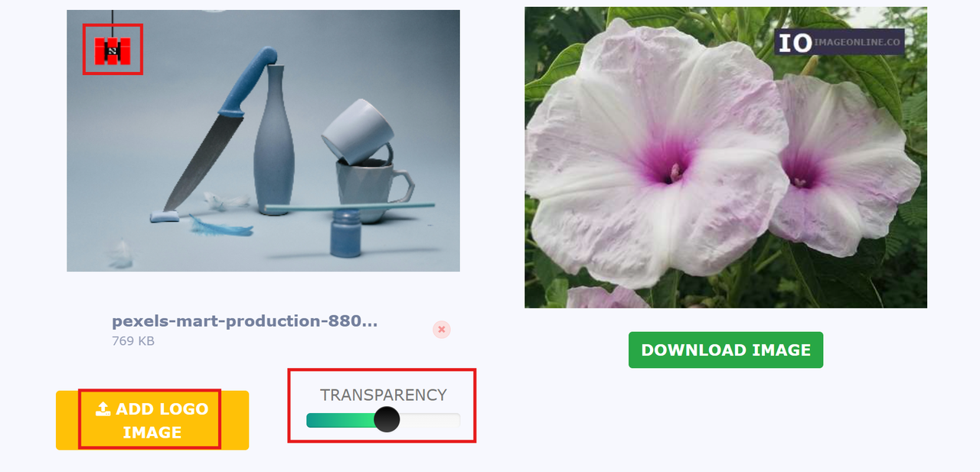Image resolution: width=980 pixels, height=472 pixels.
Task: Click the TRANSPARENCY label
Action: (x=384, y=395)
